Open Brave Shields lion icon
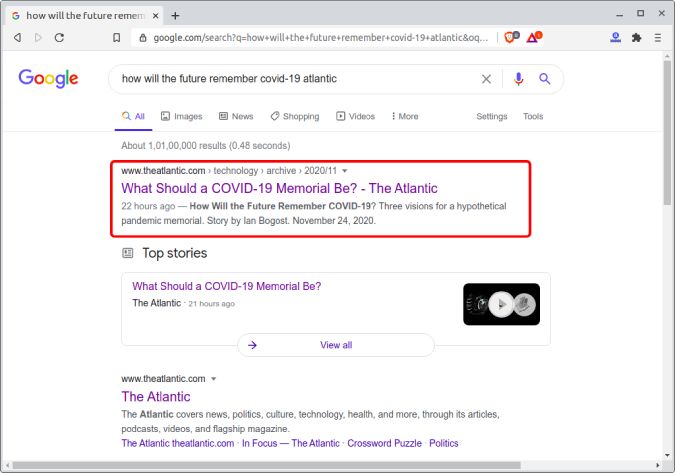 click(x=511, y=37)
